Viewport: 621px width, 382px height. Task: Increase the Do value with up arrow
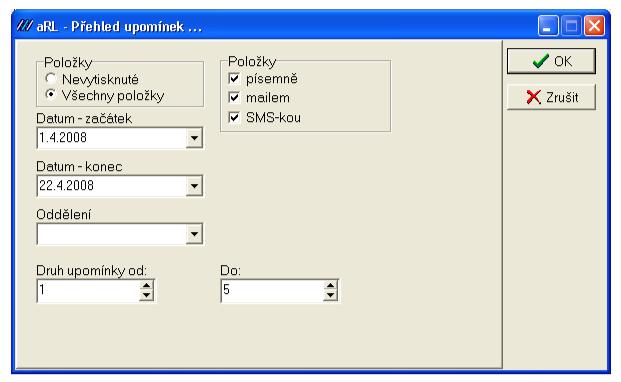click(x=330, y=285)
